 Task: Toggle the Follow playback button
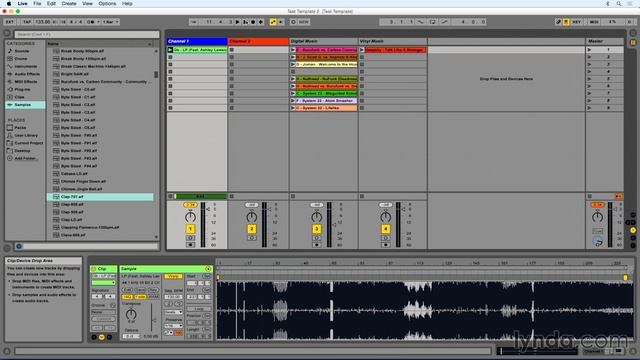[193, 22]
